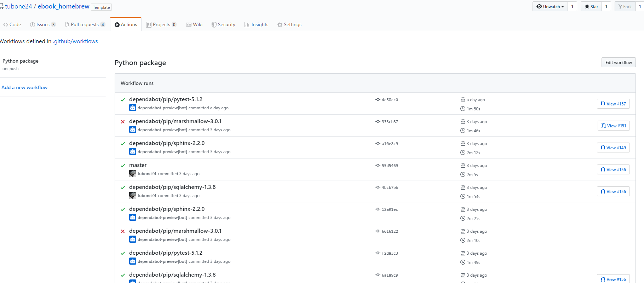This screenshot has width=644, height=283.
Task: Open the Security tab
Action: click(x=223, y=24)
